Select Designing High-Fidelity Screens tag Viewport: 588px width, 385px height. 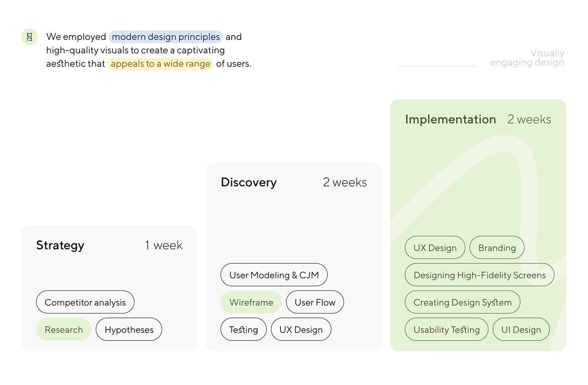click(480, 275)
